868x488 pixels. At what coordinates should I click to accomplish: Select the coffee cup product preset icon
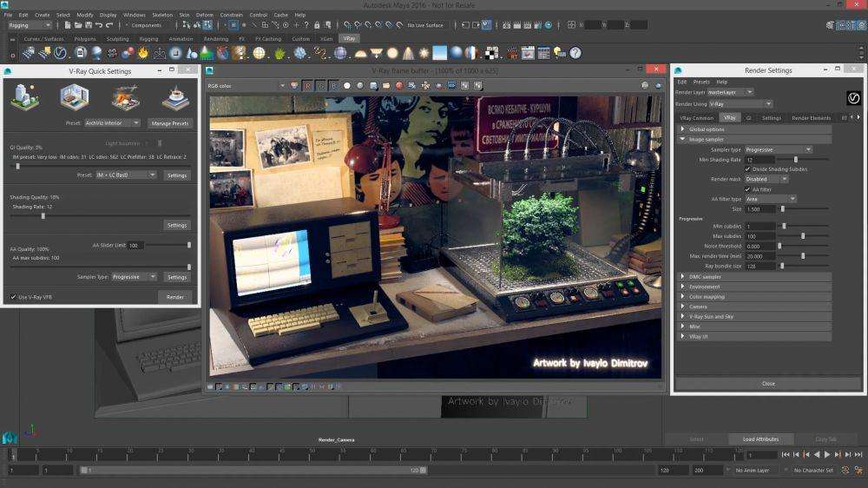pyautogui.click(x=175, y=97)
